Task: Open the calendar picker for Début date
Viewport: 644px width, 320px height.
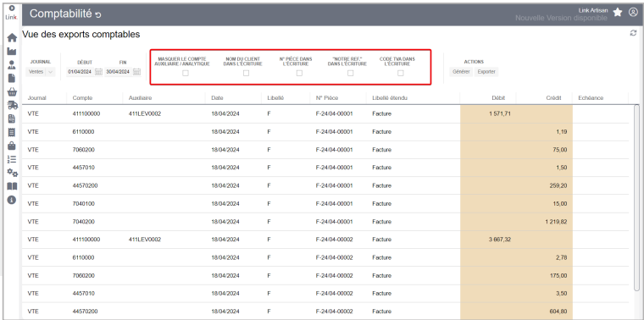Action: [98, 72]
